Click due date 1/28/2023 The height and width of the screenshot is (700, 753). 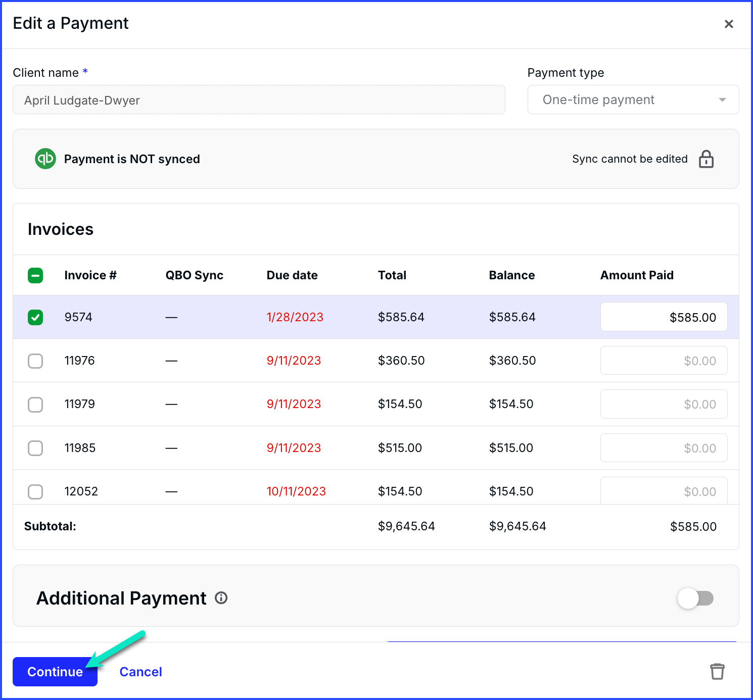click(x=295, y=317)
